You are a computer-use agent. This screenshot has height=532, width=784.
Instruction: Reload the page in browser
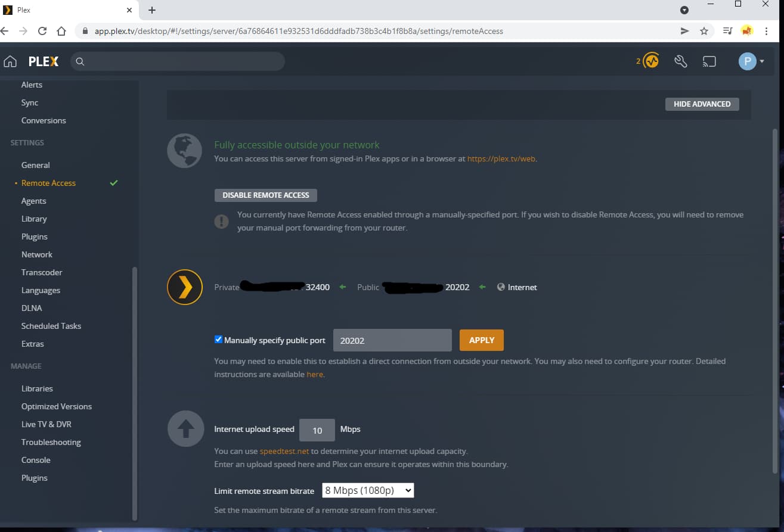point(42,31)
